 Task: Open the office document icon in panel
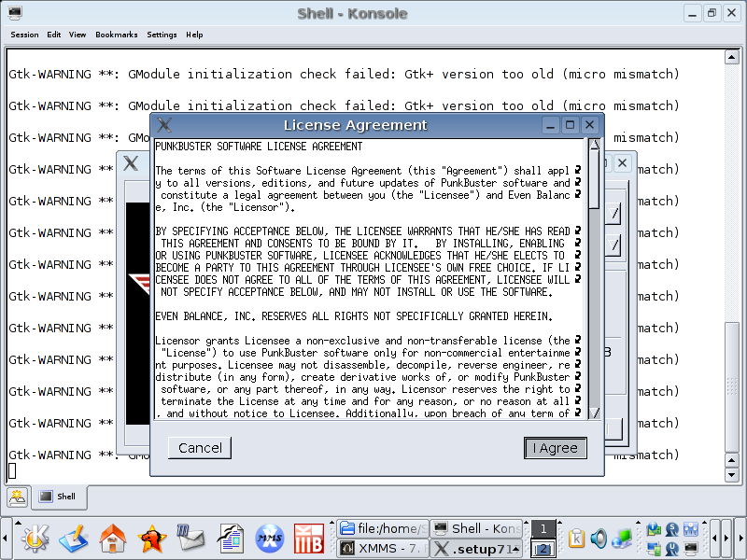click(x=230, y=538)
